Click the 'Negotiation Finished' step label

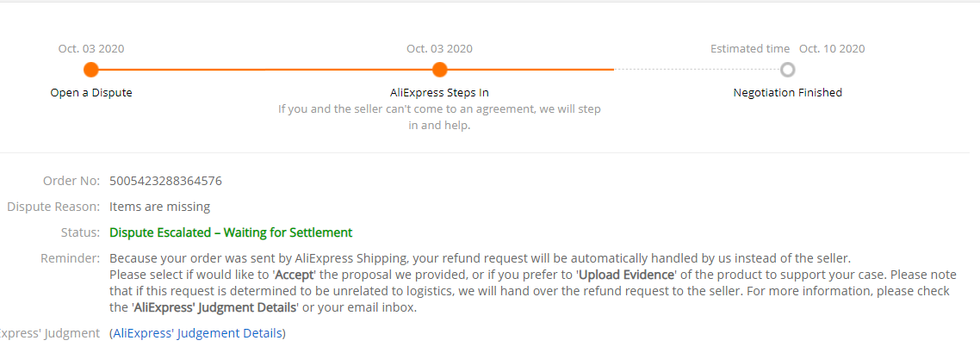click(x=787, y=92)
